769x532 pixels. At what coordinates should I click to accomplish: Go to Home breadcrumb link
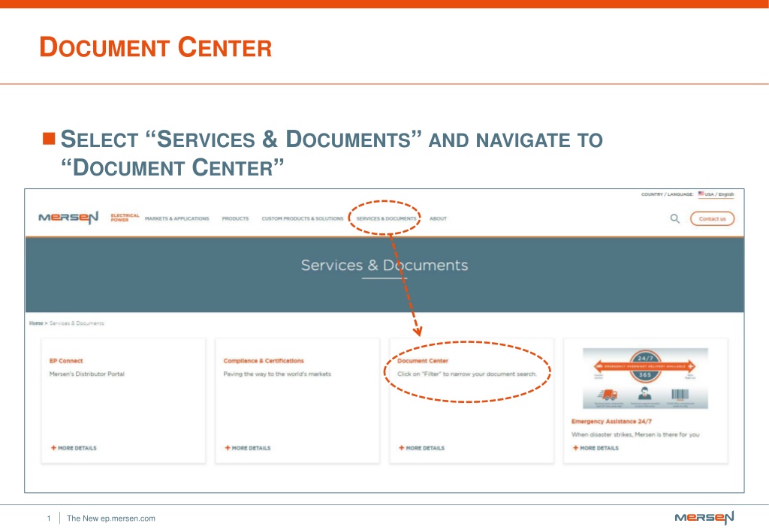tap(36, 323)
